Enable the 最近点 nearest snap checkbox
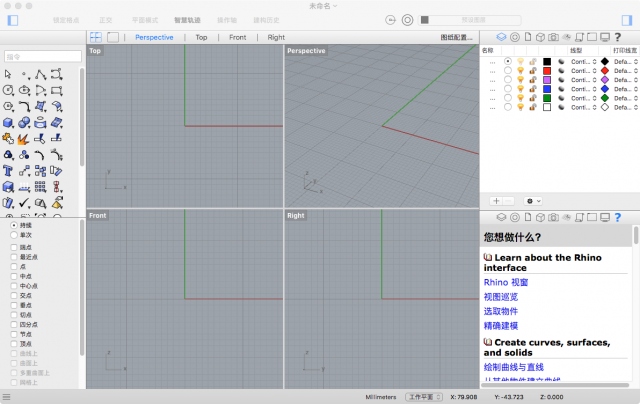Screen dimensions: 640x404 [x=14, y=257]
